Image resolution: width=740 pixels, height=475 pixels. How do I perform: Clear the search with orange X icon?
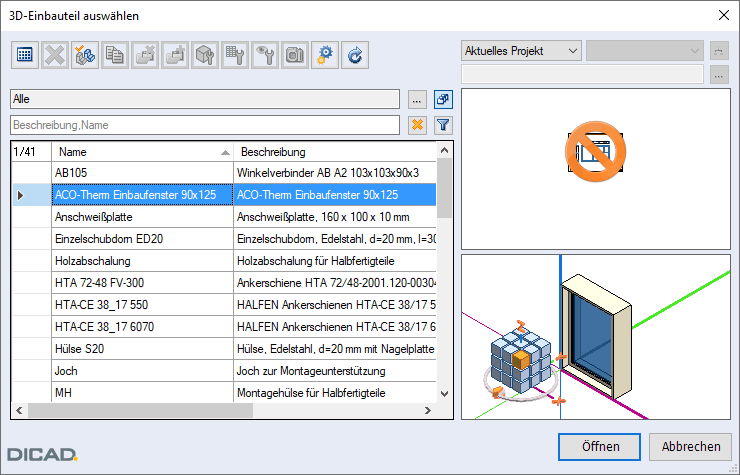tap(417, 125)
